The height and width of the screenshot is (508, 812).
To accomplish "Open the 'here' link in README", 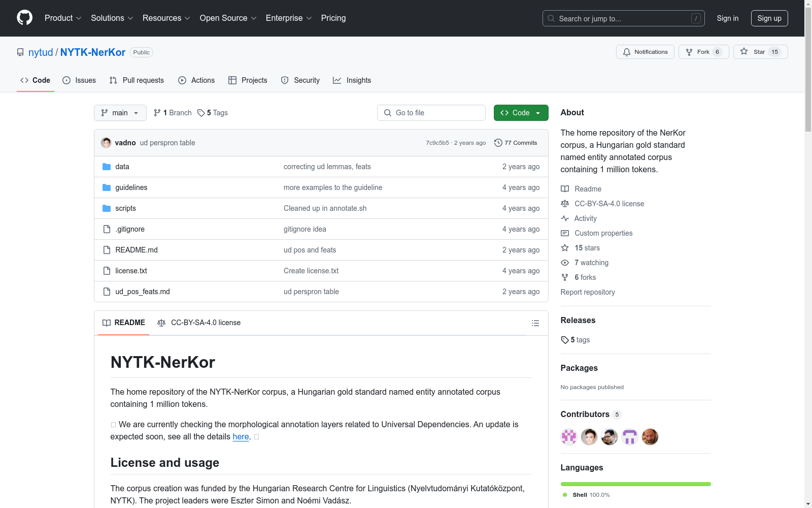I will (241, 436).
